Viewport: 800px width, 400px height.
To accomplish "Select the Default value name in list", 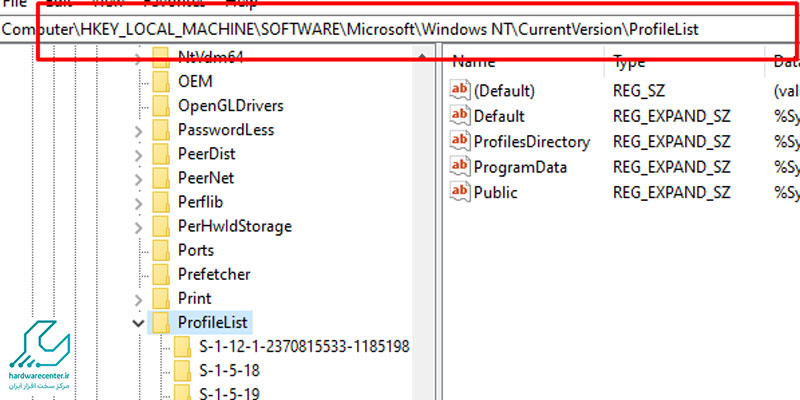I will click(x=499, y=116).
